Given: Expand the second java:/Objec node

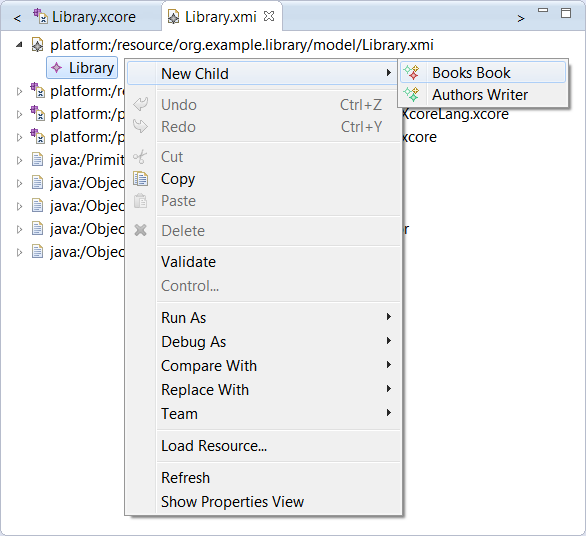Looking at the screenshot, I should pos(19,207).
